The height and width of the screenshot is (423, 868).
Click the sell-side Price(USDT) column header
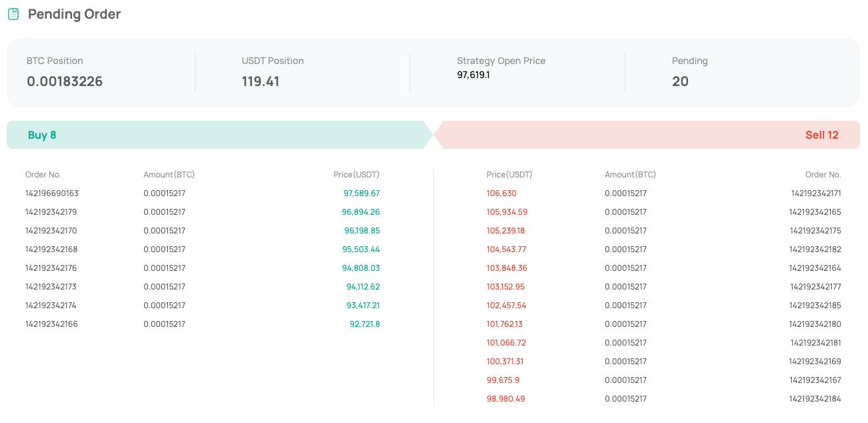[509, 175]
